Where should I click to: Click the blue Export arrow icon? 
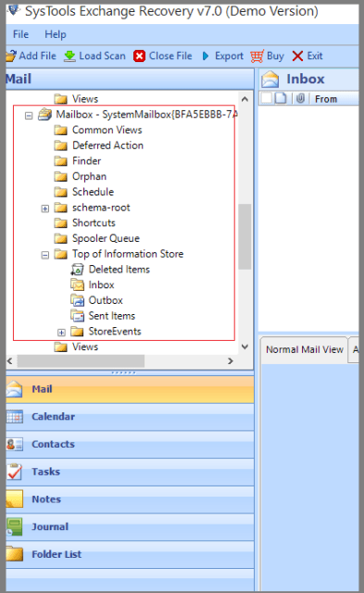(206, 56)
